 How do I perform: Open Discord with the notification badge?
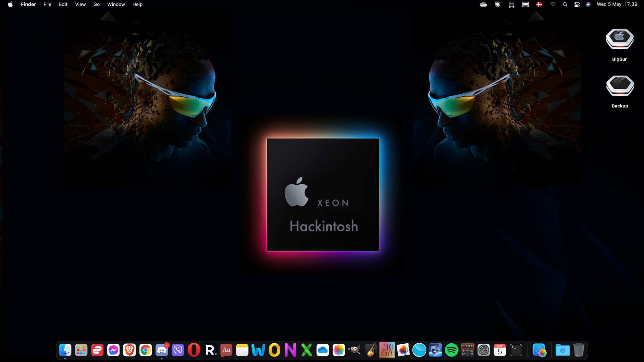pyautogui.click(x=162, y=350)
